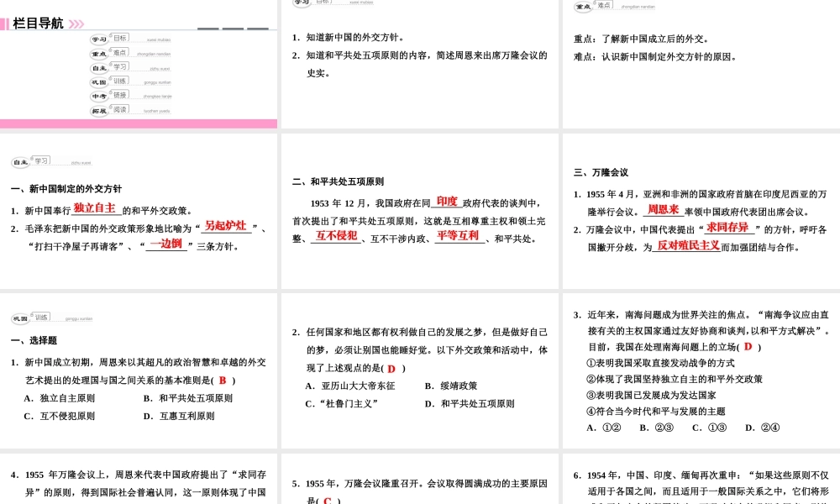This screenshot has height=504, width=840.
Task: Choose option D 和平共处五项原则 in question 2
Action: pyautogui.click(x=470, y=404)
